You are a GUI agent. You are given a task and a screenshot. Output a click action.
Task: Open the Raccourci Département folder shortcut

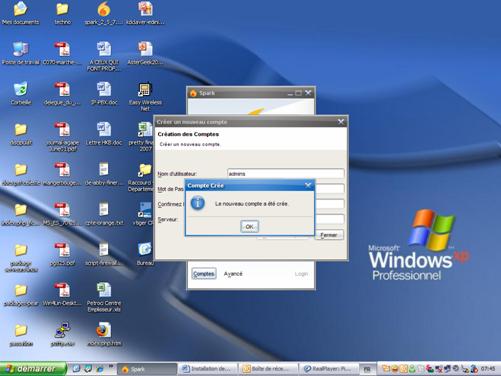click(143, 177)
